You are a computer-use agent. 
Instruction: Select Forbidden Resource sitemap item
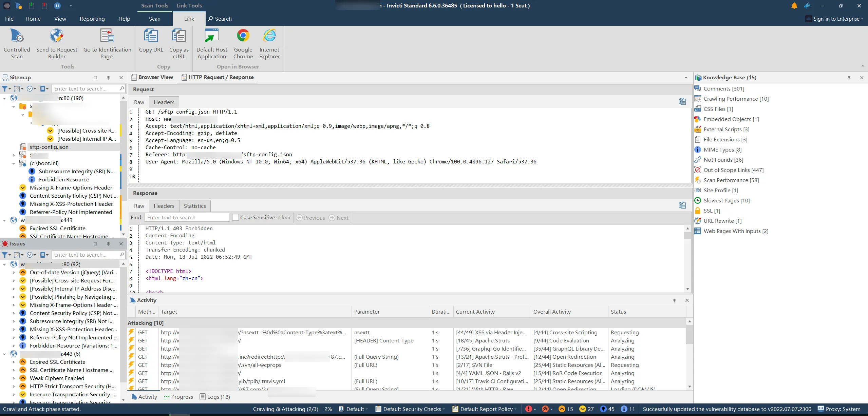64,179
